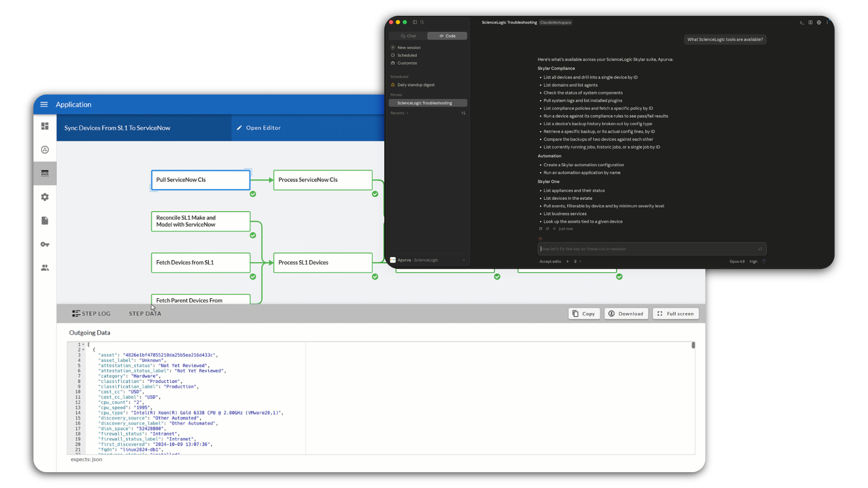Expand the Recents section chevron
The width and height of the screenshot is (868, 488).
(x=407, y=113)
